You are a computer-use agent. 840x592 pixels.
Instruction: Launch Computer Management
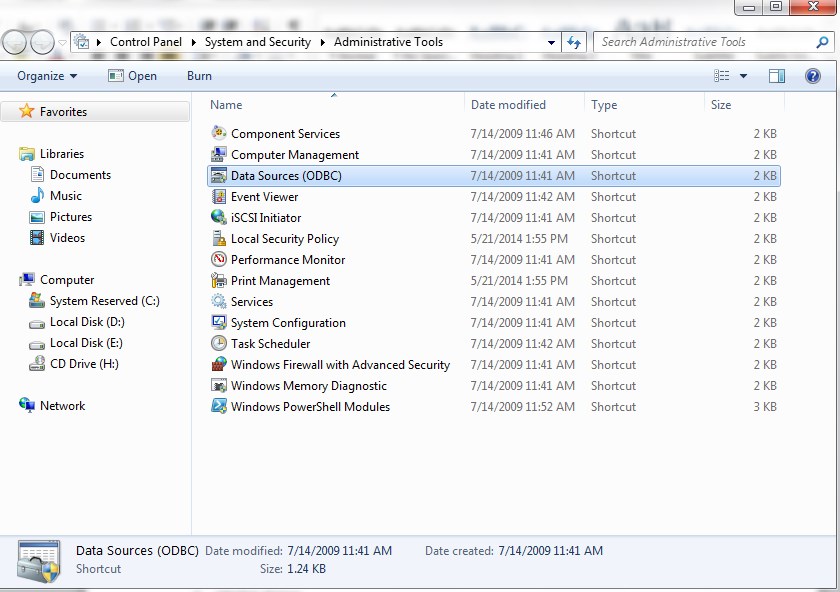tap(293, 155)
